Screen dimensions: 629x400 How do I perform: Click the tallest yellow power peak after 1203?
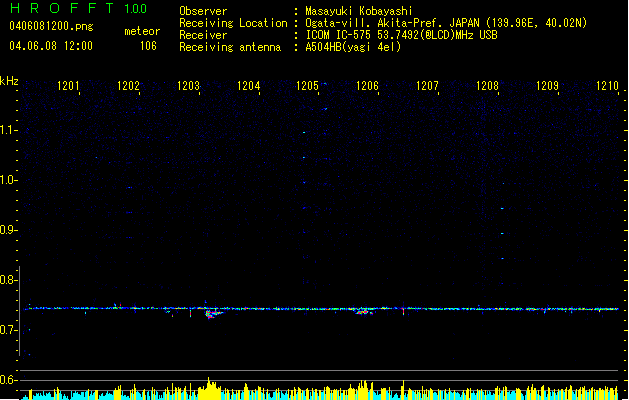pos(209,388)
